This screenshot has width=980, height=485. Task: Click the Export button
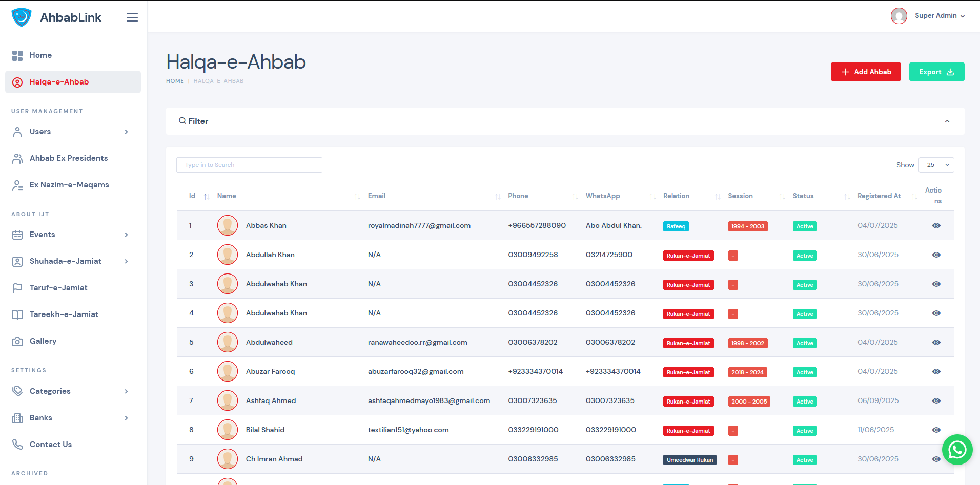tap(936, 72)
